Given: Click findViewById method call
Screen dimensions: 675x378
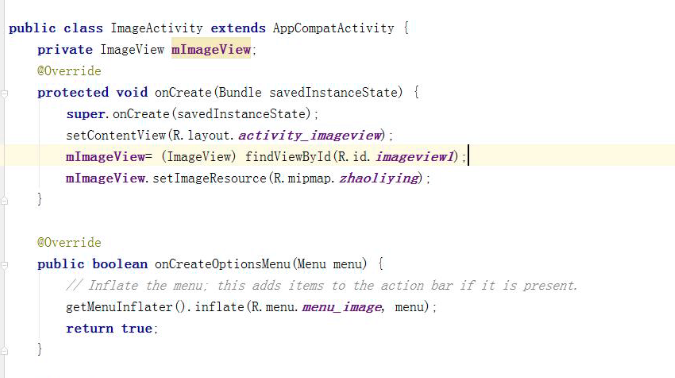Looking at the screenshot, I should 288,157.
